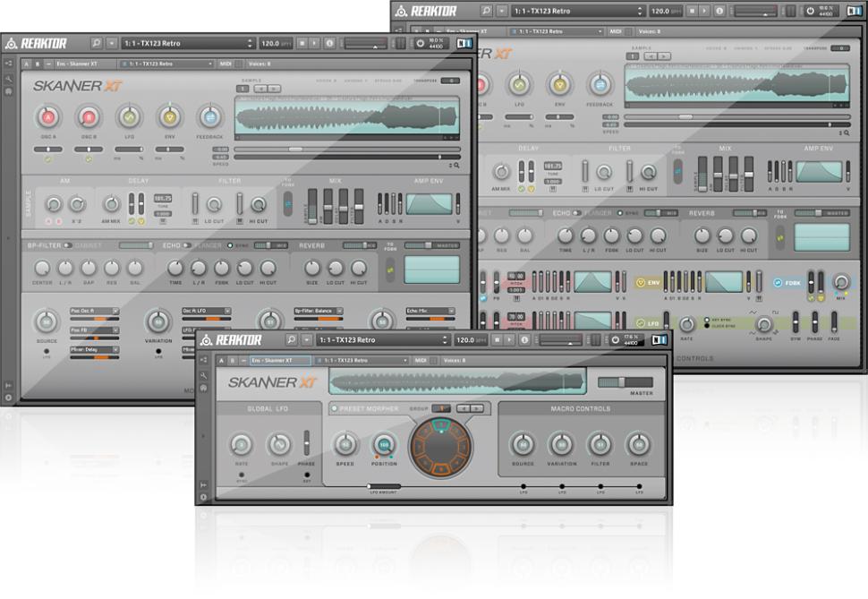Open the TX123 Retro snapshot dropdown in the left header
The height and width of the screenshot is (599, 868).
[188, 43]
